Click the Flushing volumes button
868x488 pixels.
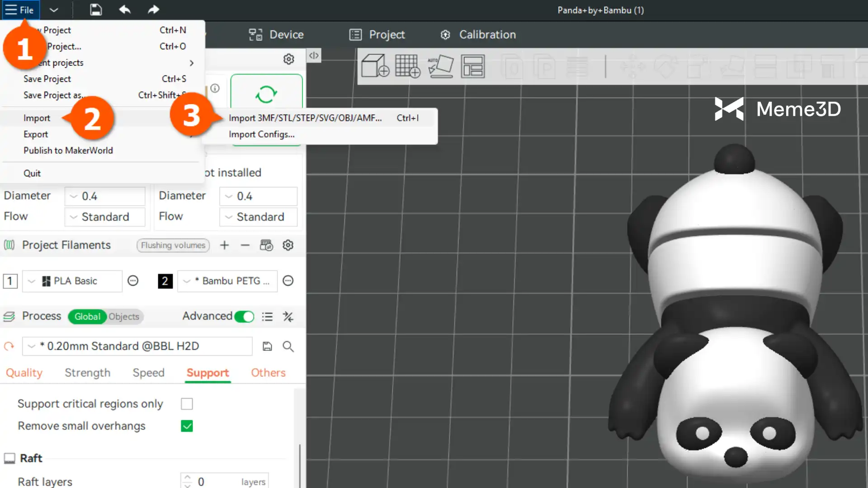(173, 245)
